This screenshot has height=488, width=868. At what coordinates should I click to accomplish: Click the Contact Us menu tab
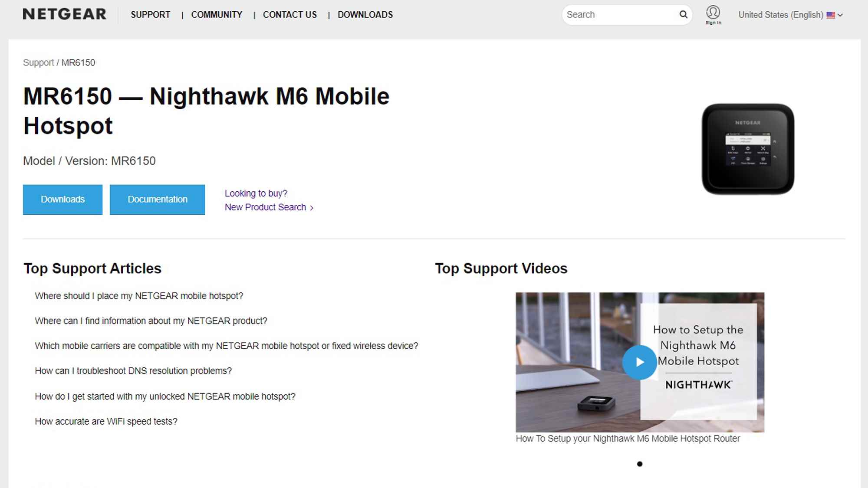[290, 14]
